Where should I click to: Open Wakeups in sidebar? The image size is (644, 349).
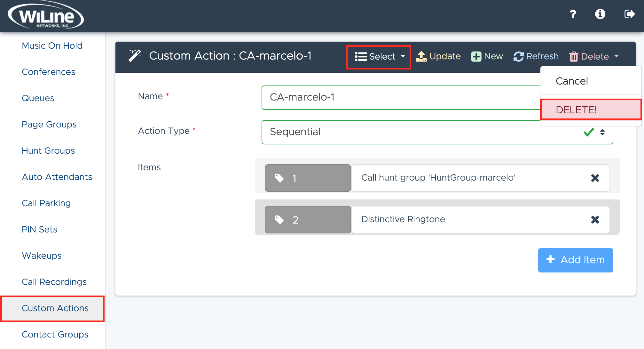point(42,256)
